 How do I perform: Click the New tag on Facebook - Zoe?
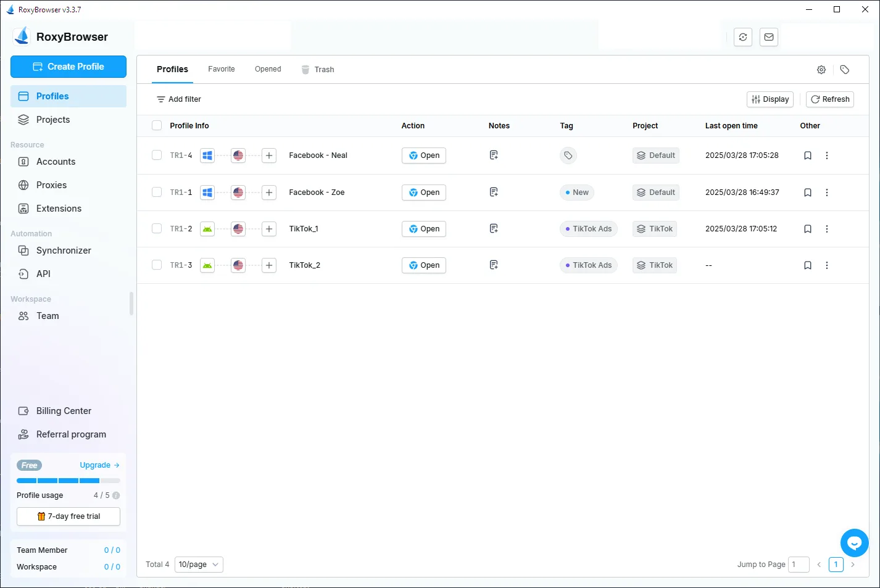tap(577, 193)
